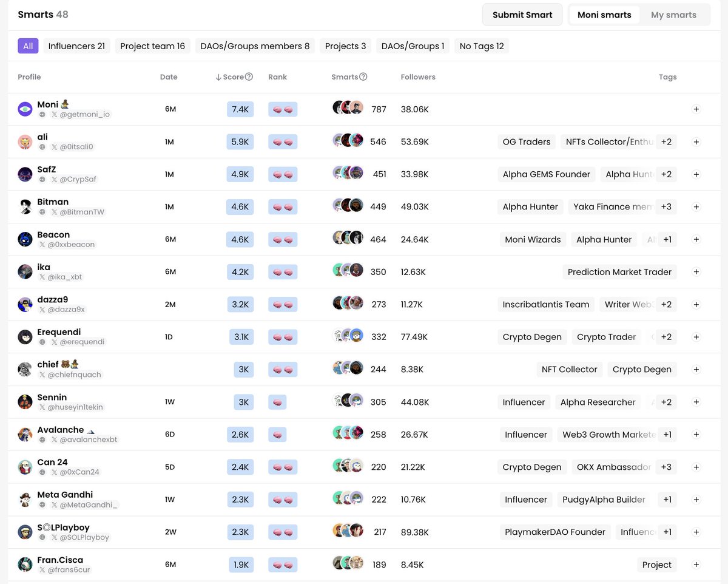Click ika's profile avatar
The image size is (728, 584).
[25, 272]
